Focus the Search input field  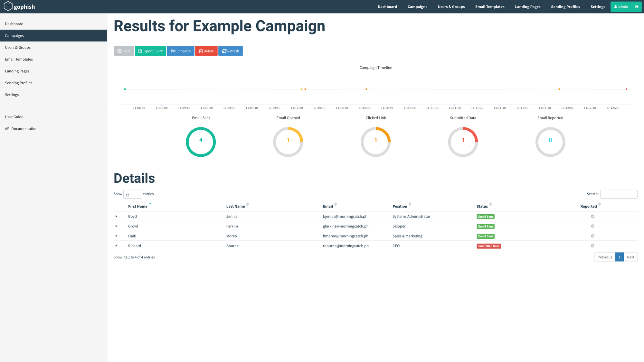point(619,194)
